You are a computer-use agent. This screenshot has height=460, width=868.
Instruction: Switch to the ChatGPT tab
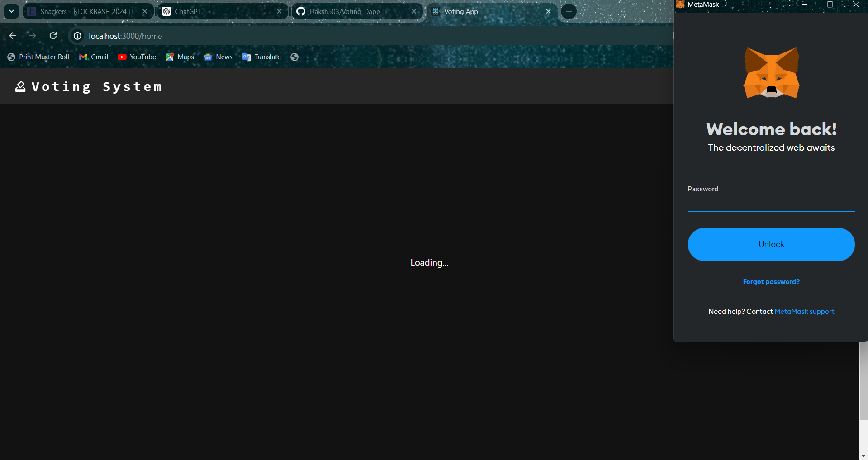click(222, 11)
